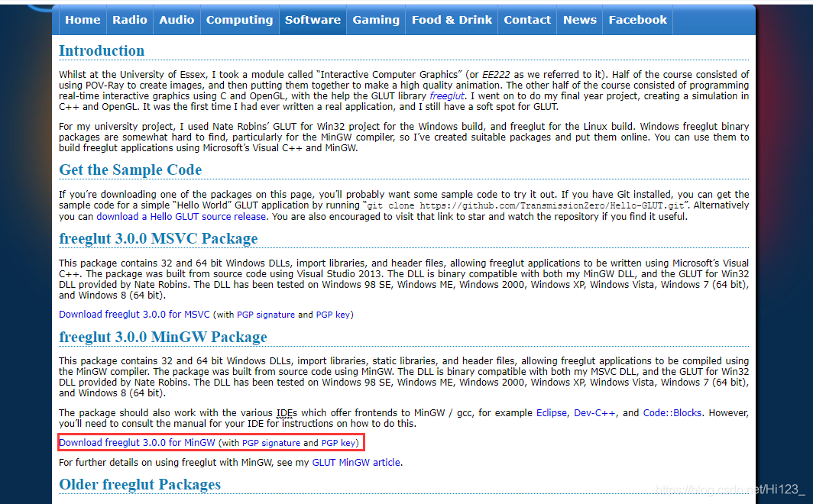Click the 'Older freeglut Packages' heading
This screenshot has width=813, height=504.
coord(140,484)
